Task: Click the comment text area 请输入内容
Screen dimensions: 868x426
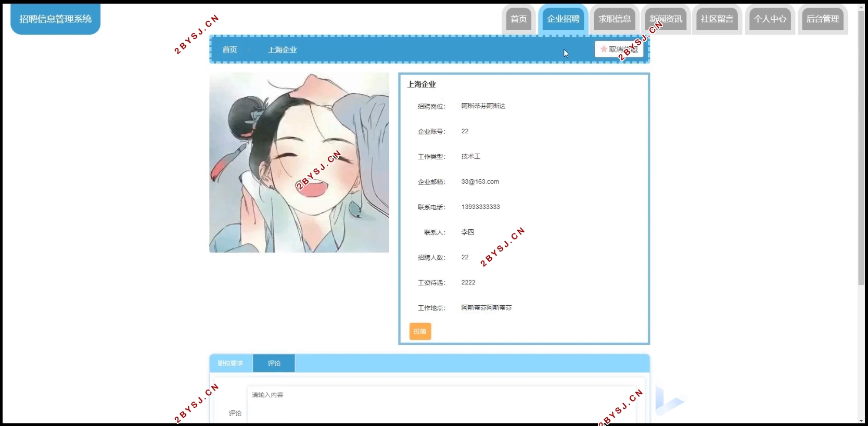Action: pos(441,405)
